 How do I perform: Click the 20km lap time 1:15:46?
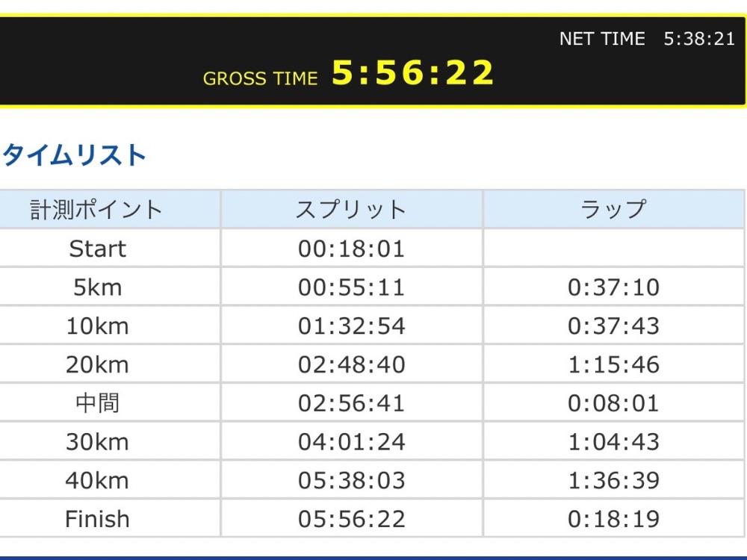[x=613, y=365]
